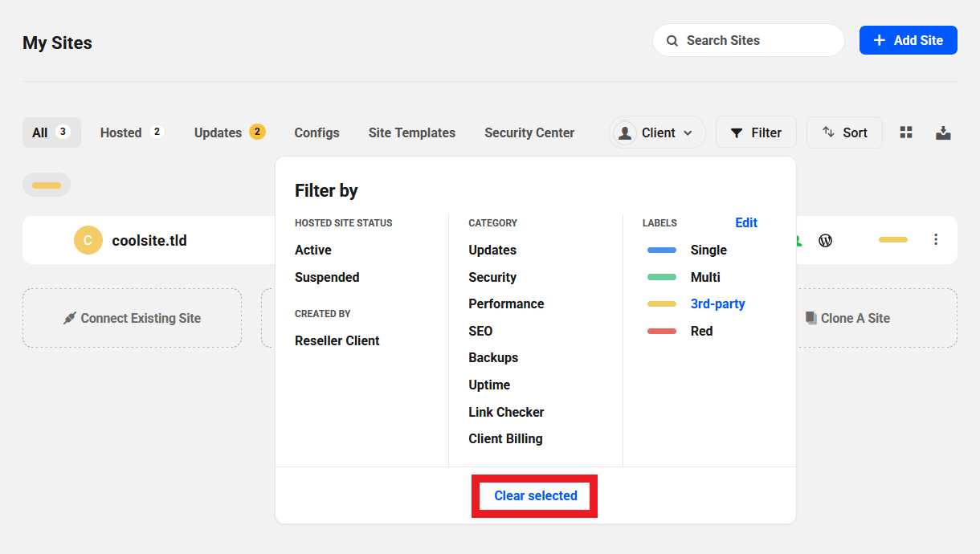Click the grid view icon

coord(906,132)
